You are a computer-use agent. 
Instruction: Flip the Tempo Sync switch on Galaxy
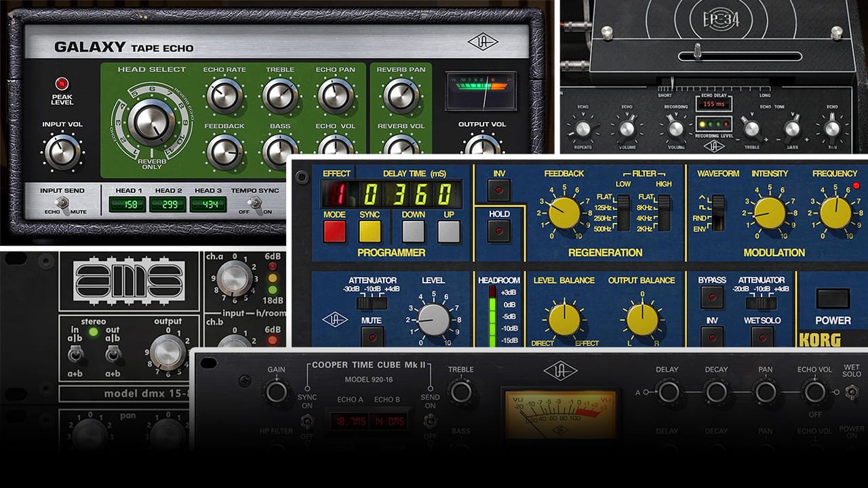tap(255, 203)
